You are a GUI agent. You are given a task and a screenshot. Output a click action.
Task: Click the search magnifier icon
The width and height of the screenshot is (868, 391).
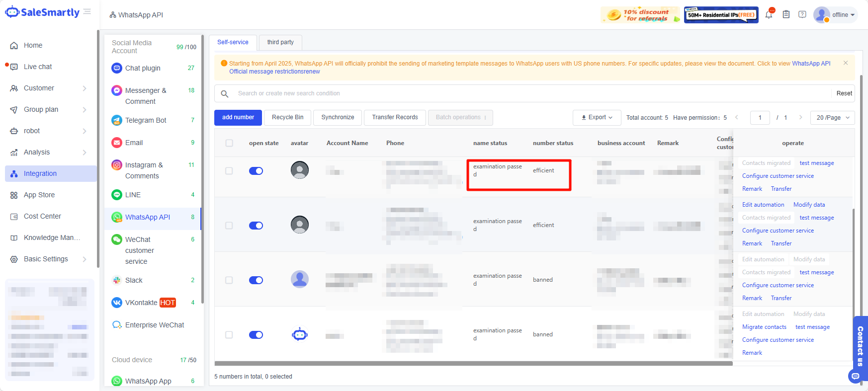(225, 93)
